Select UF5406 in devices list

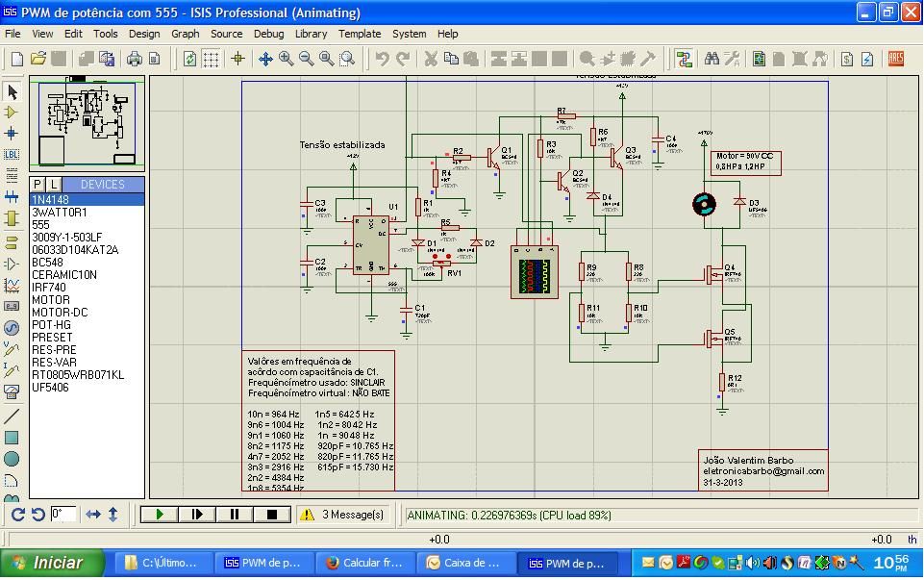pos(87,388)
